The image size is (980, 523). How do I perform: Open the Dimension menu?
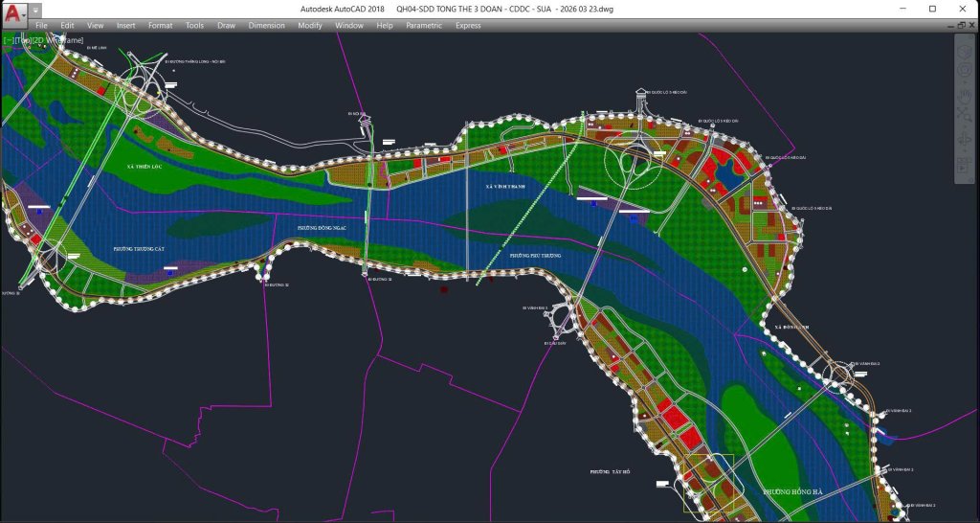266,26
